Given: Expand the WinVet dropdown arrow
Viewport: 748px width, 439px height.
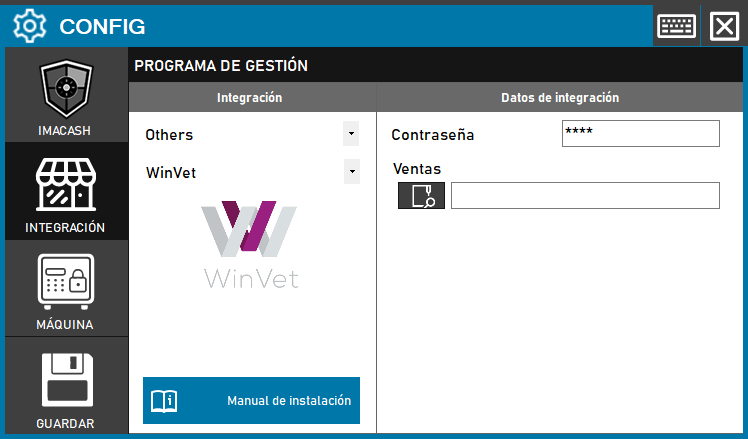Looking at the screenshot, I should pyautogui.click(x=351, y=172).
